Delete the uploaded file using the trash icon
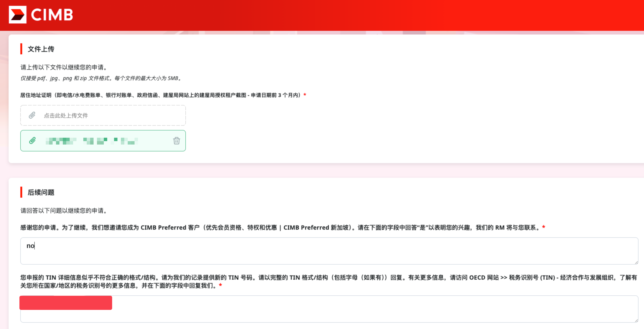644x329 pixels. [x=177, y=141]
